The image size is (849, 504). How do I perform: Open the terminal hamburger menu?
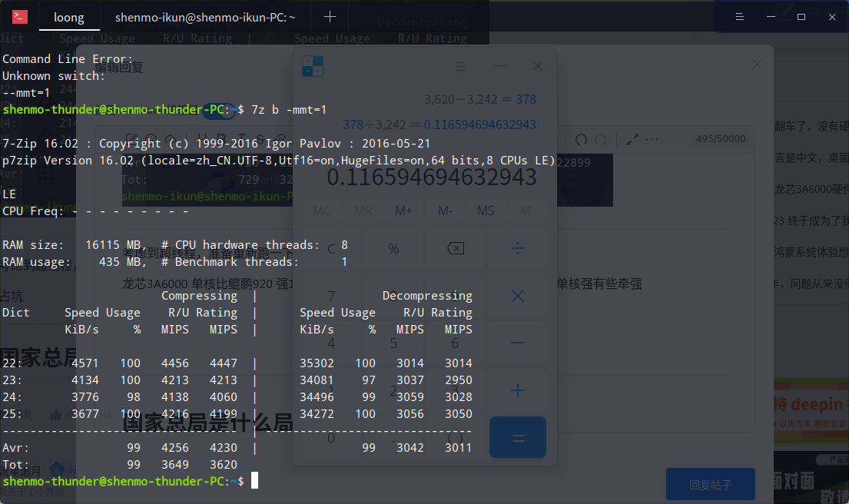click(740, 17)
